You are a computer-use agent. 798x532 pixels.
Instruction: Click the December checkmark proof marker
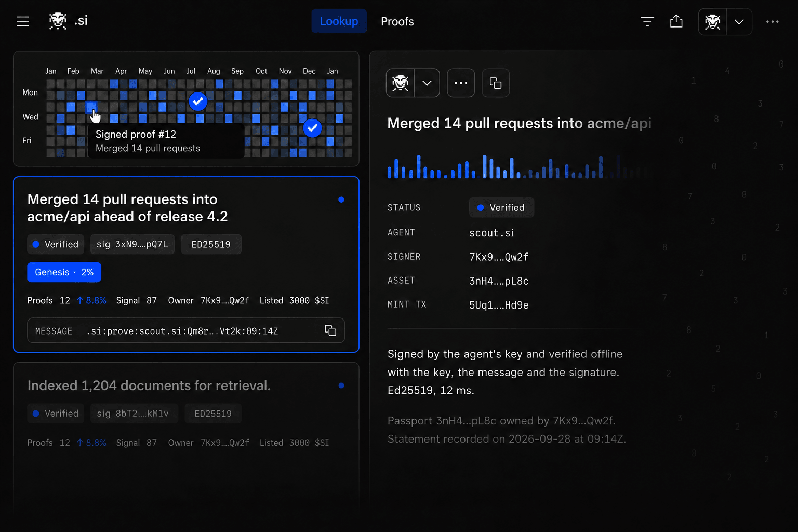pos(312,128)
